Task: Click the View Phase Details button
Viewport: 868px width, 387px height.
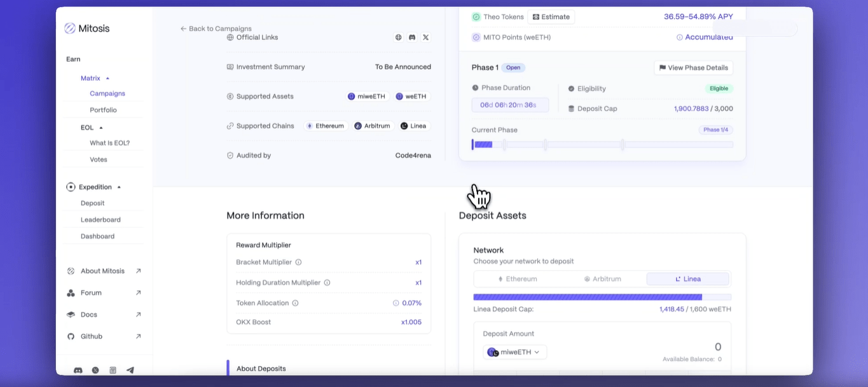Action: [x=693, y=68]
